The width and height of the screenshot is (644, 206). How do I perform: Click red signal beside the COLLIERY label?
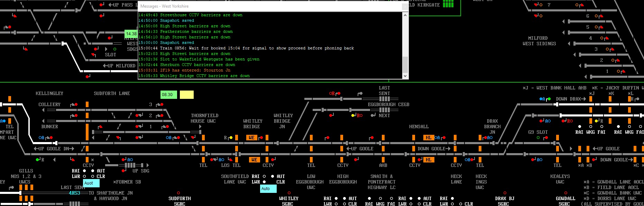(76, 104)
